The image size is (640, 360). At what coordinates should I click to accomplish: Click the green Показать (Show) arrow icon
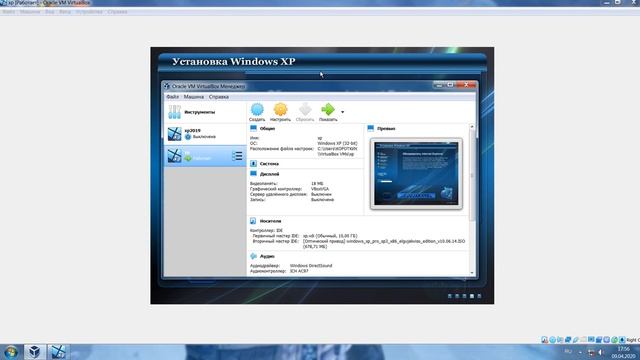(x=328, y=109)
